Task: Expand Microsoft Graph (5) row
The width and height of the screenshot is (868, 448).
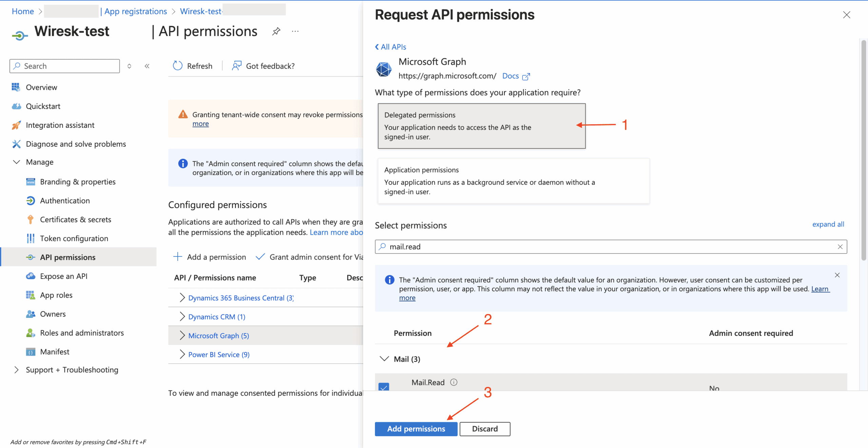Action: click(182, 335)
